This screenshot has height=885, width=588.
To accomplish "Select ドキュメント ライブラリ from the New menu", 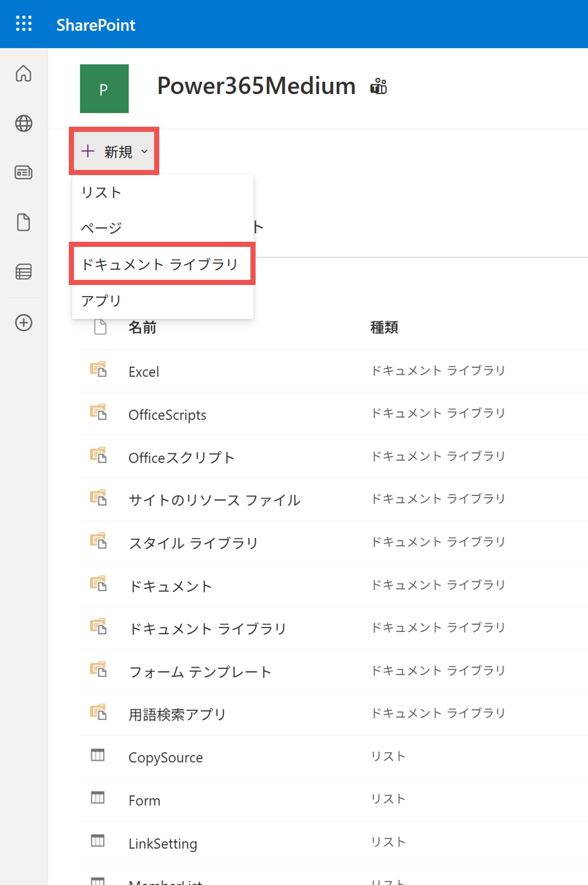I will click(160, 264).
